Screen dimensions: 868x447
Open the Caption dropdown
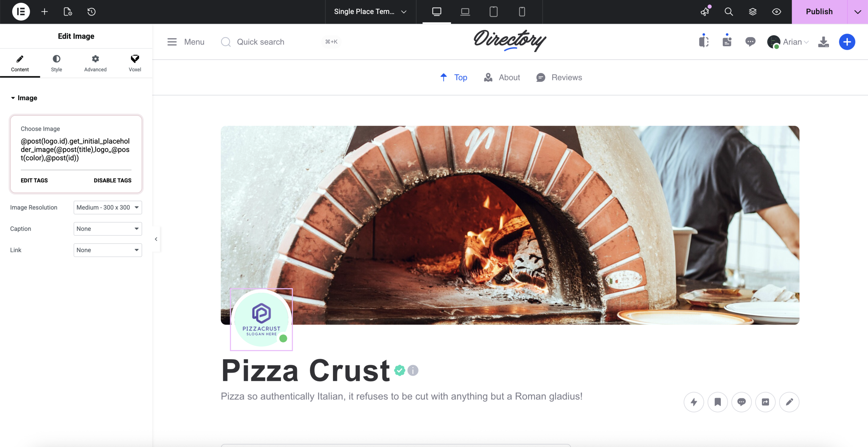[x=107, y=229]
